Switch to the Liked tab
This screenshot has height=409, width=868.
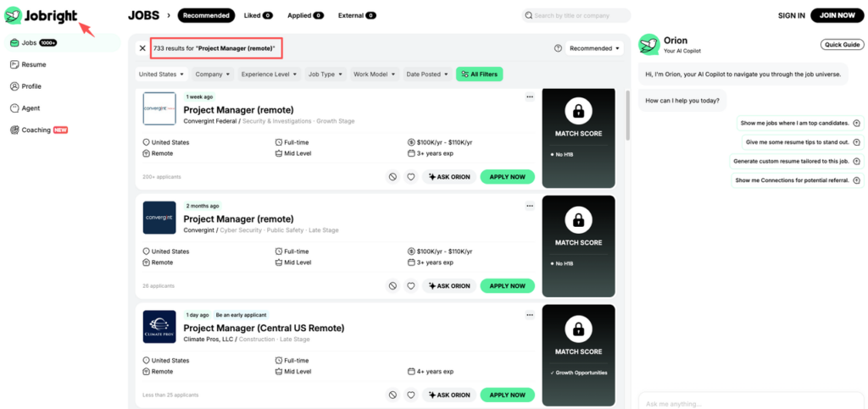(x=258, y=15)
